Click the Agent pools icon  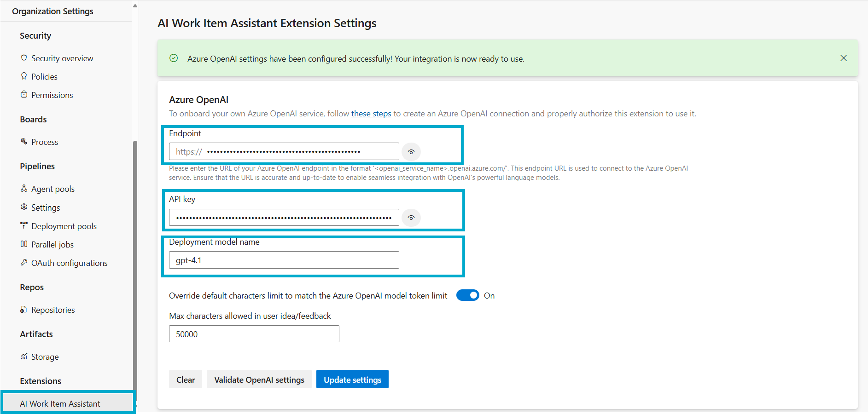point(24,189)
